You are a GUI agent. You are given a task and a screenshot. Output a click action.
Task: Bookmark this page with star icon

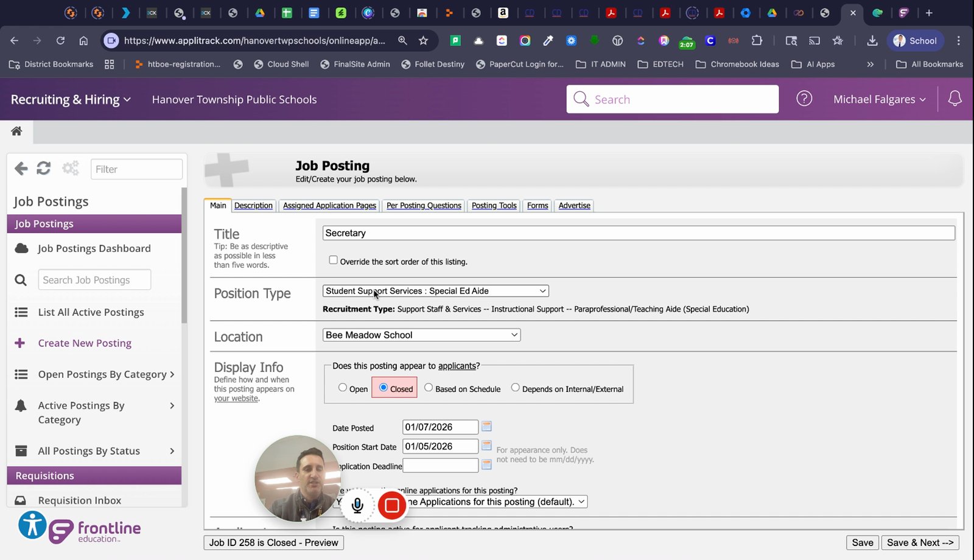pyautogui.click(x=423, y=41)
